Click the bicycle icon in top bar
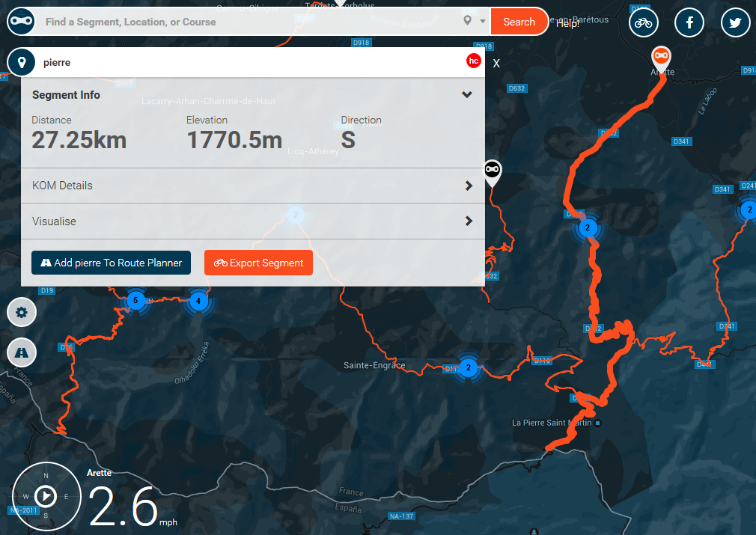 pos(643,22)
